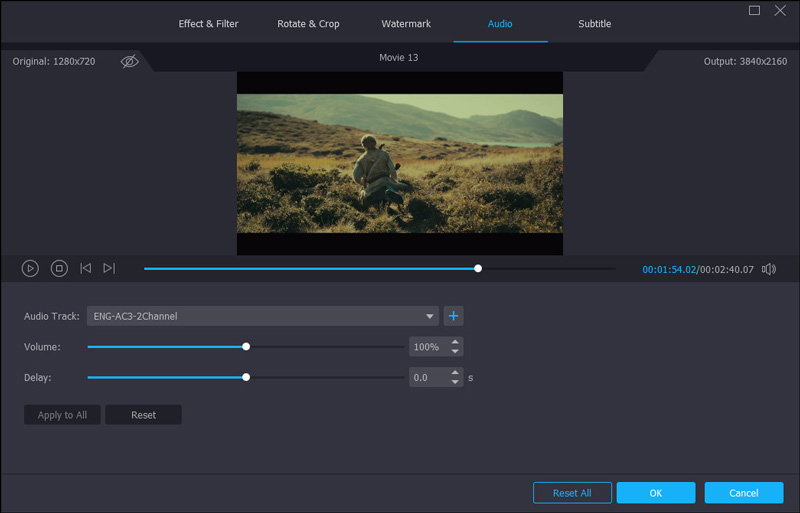Viewport: 800px width, 513px height.
Task: Confirm changes with the OK button
Action: tap(655, 493)
